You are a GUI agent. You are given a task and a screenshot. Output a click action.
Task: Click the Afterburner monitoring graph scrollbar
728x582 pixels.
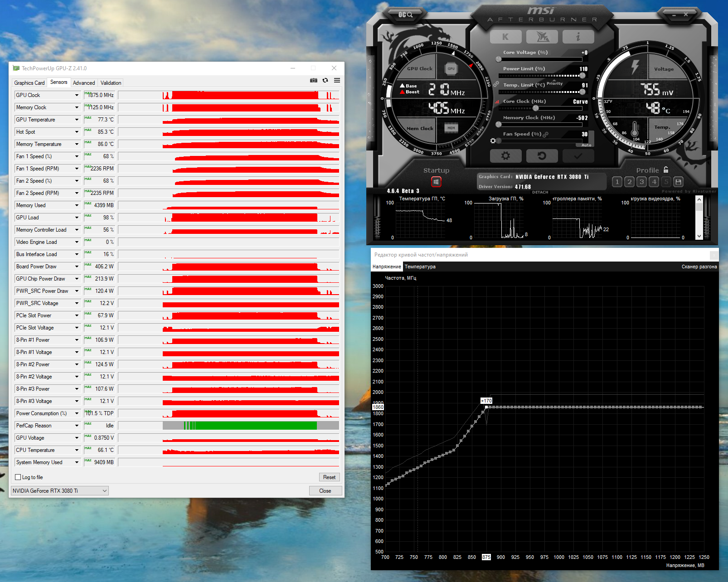[x=699, y=217]
